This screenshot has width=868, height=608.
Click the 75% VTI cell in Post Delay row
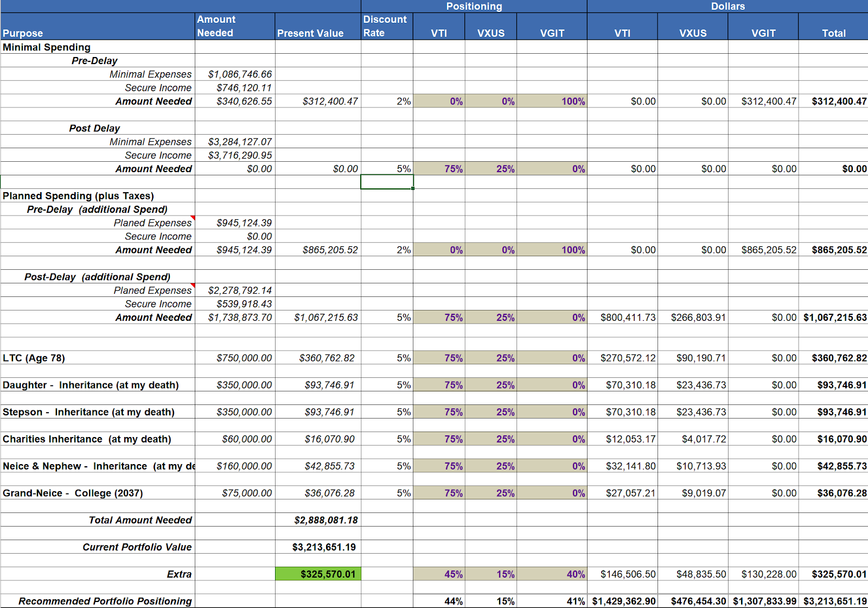click(x=439, y=169)
